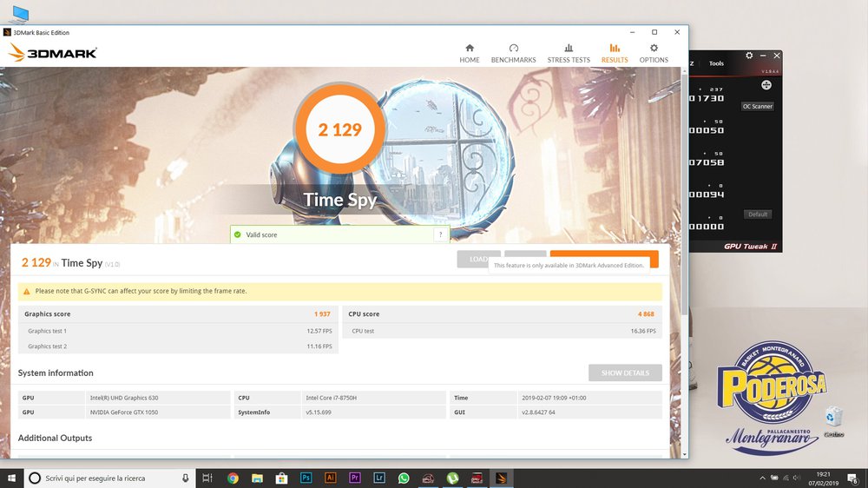Click the microphone icon in search bar
Screen dimensions: 868x488
(x=186, y=478)
